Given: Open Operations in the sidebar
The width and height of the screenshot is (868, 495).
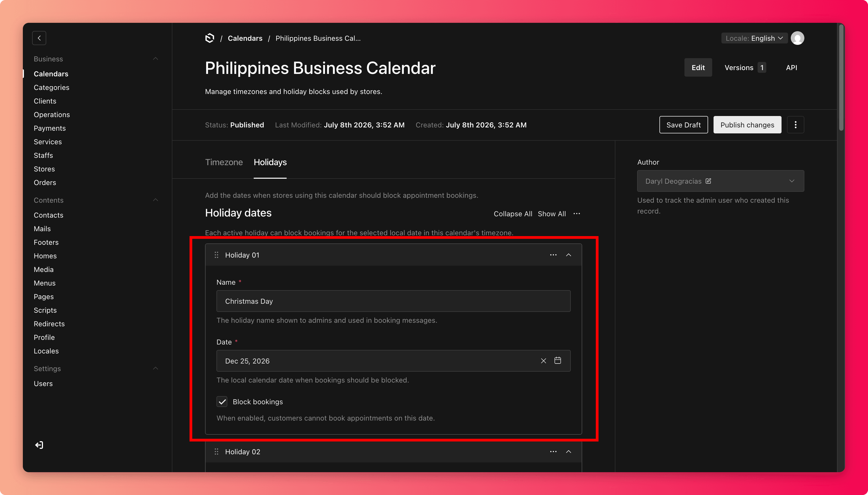Looking at the screenshot, I should (x=52, y=115).
